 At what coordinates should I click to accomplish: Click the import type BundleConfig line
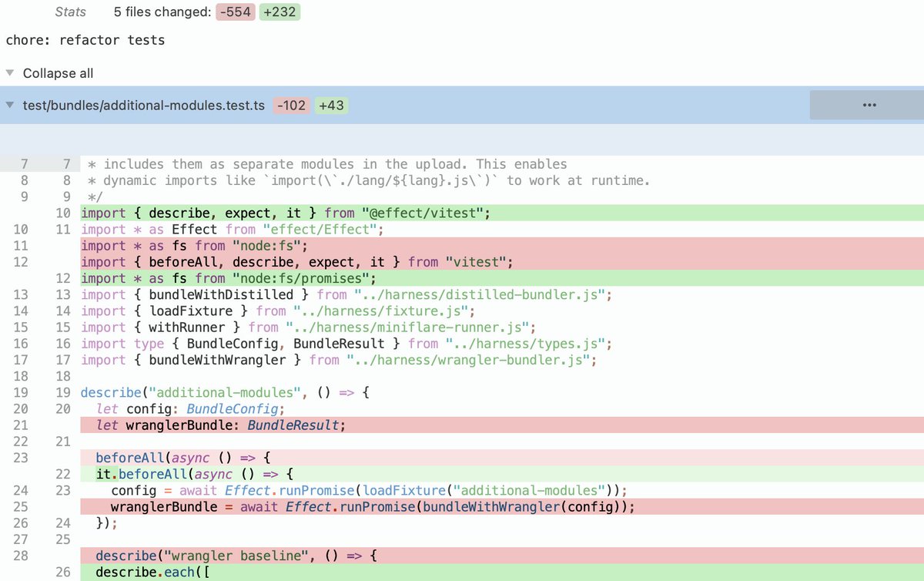click(502, 344)
